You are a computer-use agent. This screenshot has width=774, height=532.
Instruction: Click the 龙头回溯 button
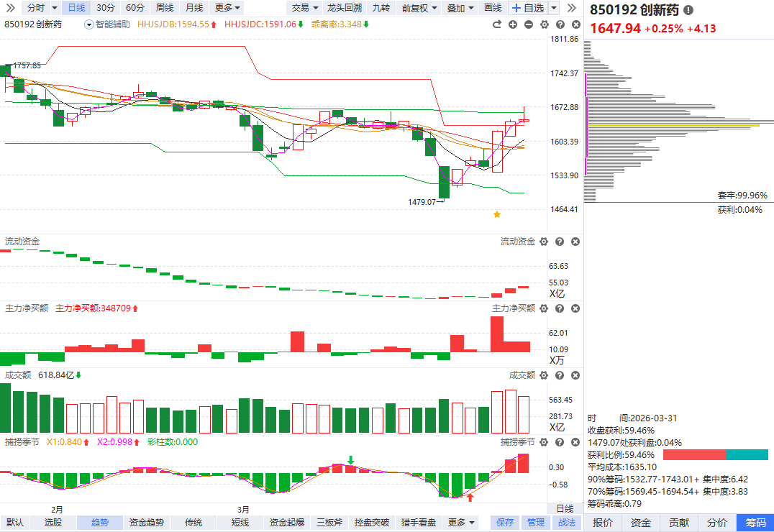tap(344, 8)
